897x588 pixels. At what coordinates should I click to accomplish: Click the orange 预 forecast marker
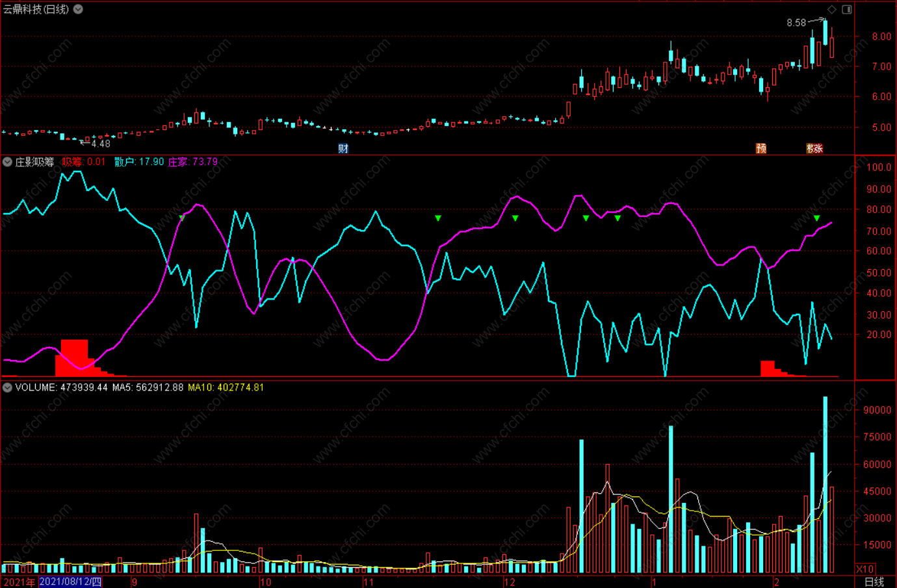coord(761,148)
